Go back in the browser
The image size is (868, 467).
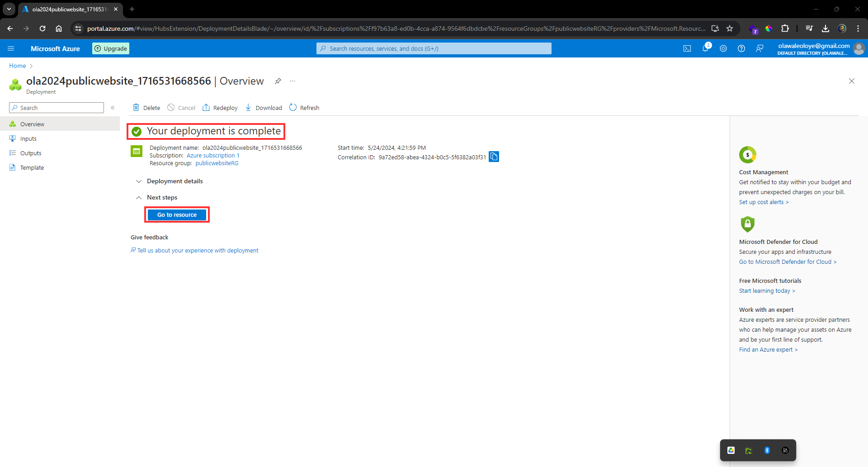point(10,29)
